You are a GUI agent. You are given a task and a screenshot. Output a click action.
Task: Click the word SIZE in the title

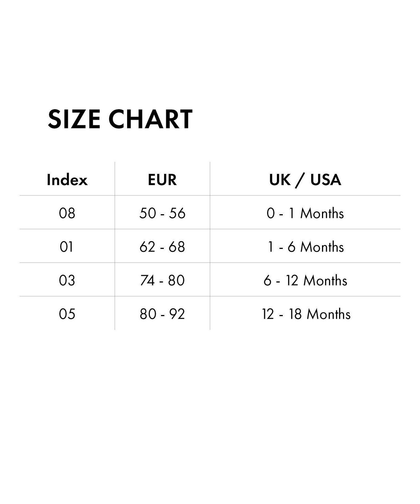[74, 119]
